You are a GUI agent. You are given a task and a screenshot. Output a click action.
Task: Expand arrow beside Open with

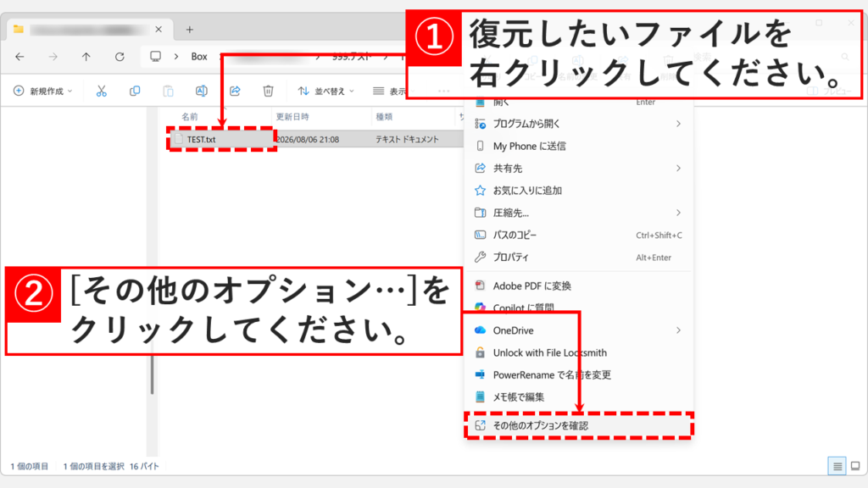678,124
